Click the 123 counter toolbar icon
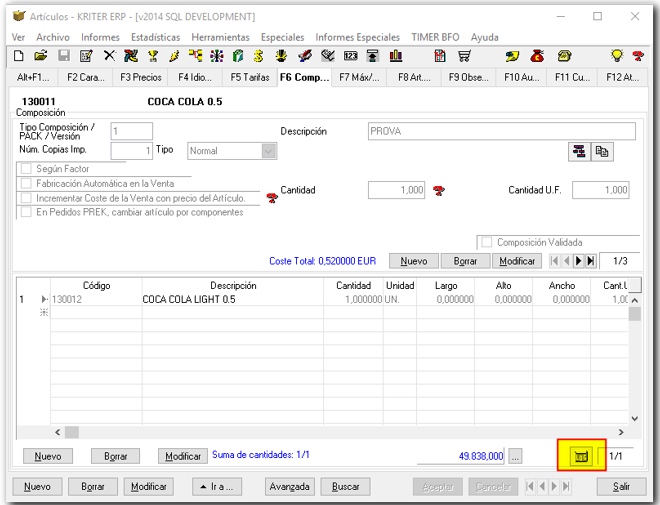The width and height of the screenshot is (660, 505). pos(350,56)
